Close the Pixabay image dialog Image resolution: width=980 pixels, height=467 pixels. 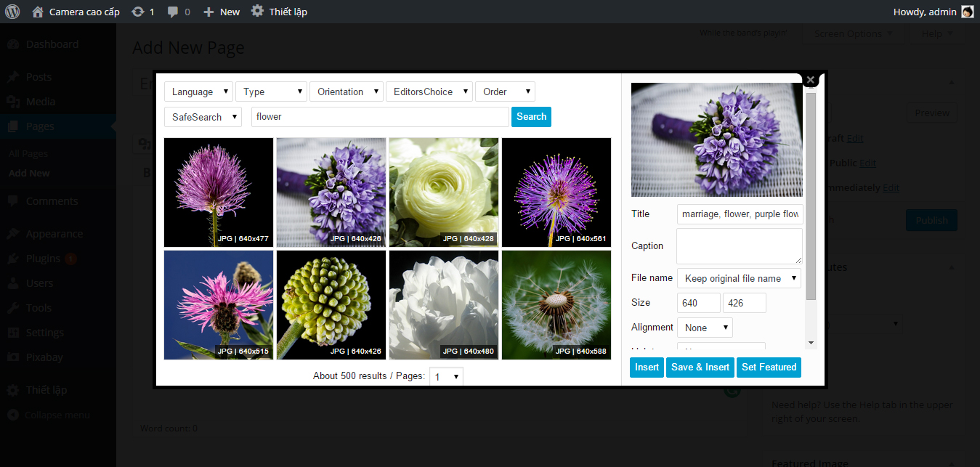(811, 80)
